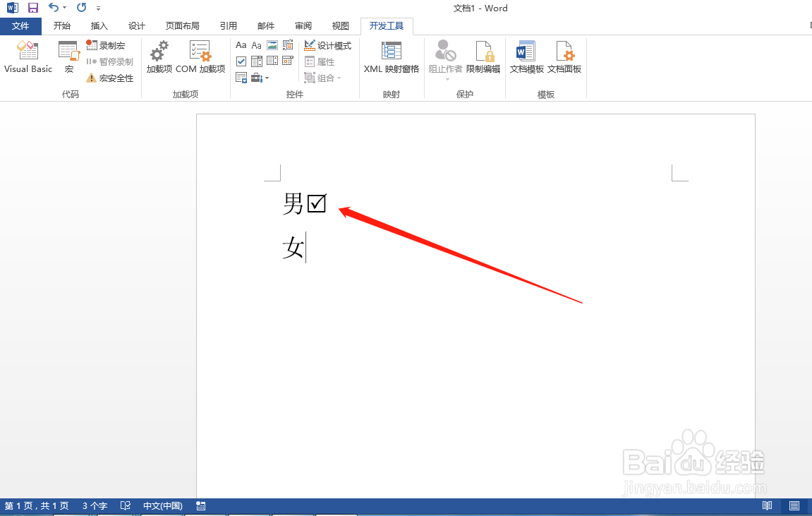Toggle the checked box next to 男
Image resolution: width=812 pixels, height=516 pixels.
pos(317,203)
